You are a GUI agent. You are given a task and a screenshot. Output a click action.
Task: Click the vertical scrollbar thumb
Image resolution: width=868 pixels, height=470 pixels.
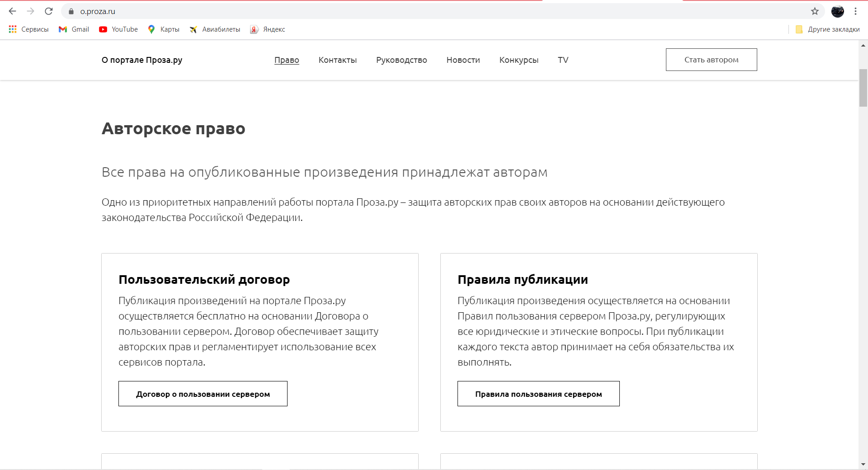click(863, 88)
